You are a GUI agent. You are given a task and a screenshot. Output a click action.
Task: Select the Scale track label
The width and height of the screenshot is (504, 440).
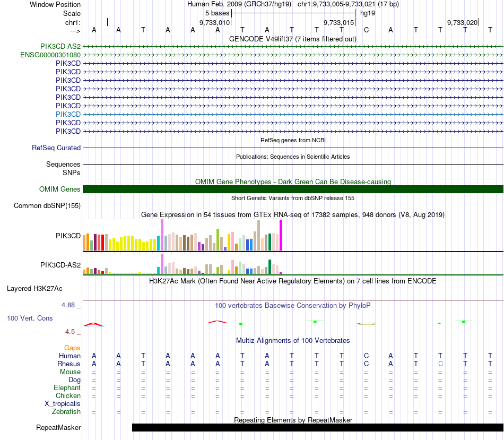pyautogui.click(x=72, y=13)
